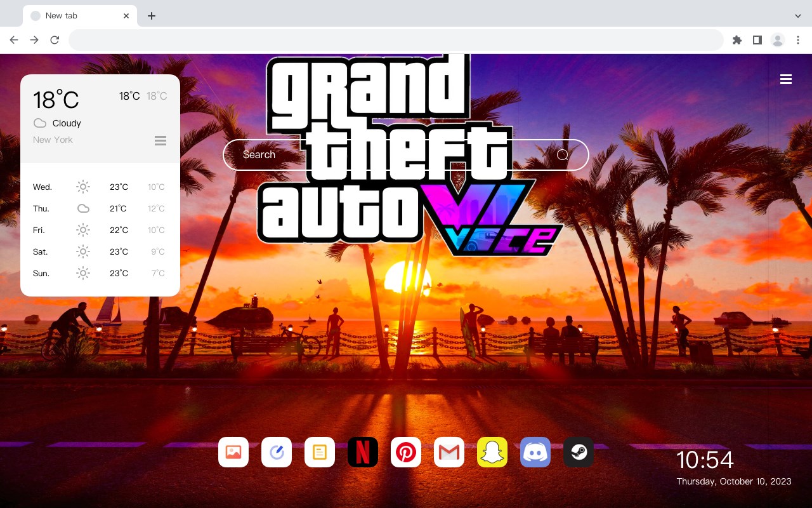
Task: Close the New tab tab
Action: 127,16
